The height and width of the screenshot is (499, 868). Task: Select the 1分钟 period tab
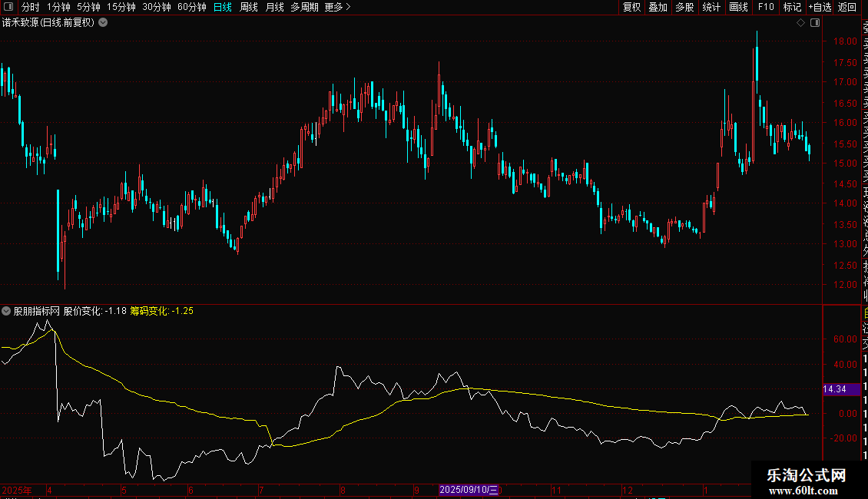(x=58, y=7)
